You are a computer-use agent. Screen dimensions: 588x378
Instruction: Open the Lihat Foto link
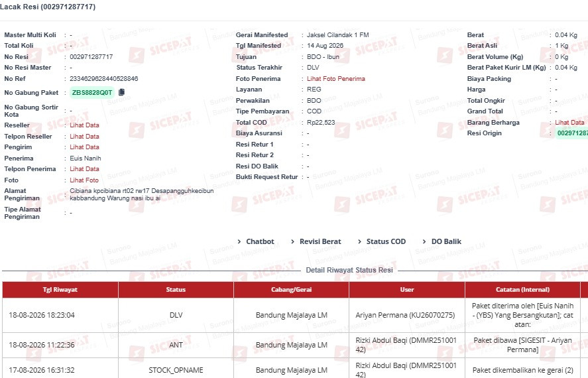coord(84,180)
